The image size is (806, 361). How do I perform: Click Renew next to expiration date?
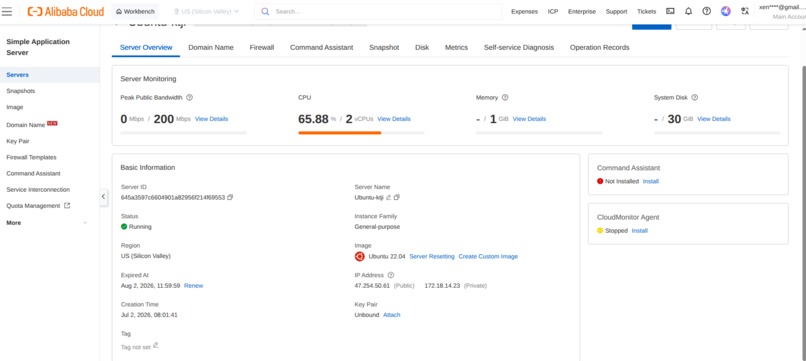click(x=194, y=285)
